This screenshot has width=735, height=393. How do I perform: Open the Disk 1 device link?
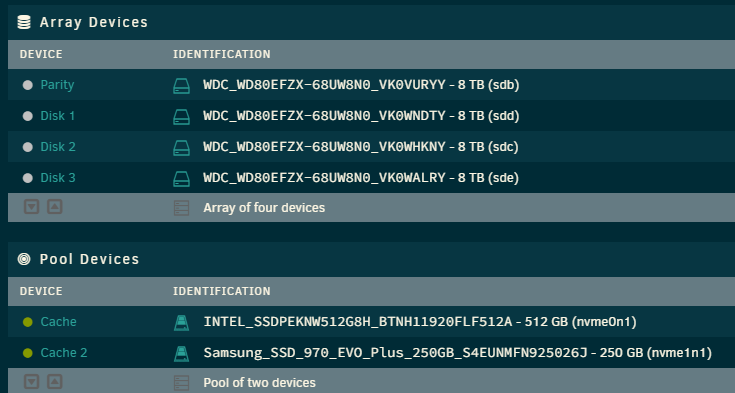58,116
